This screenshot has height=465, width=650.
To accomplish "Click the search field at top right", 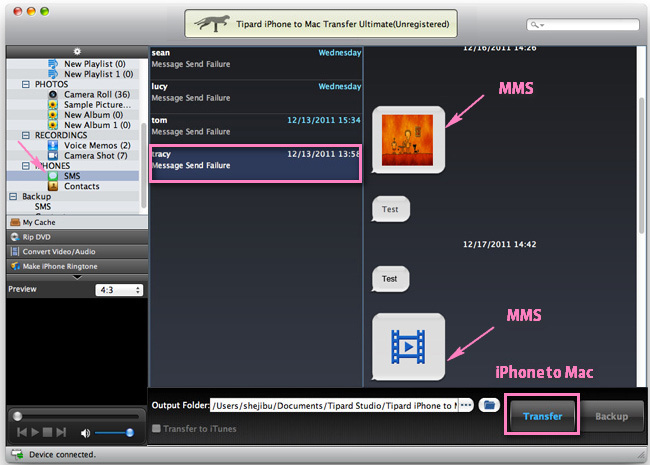I will pos(583,24).
